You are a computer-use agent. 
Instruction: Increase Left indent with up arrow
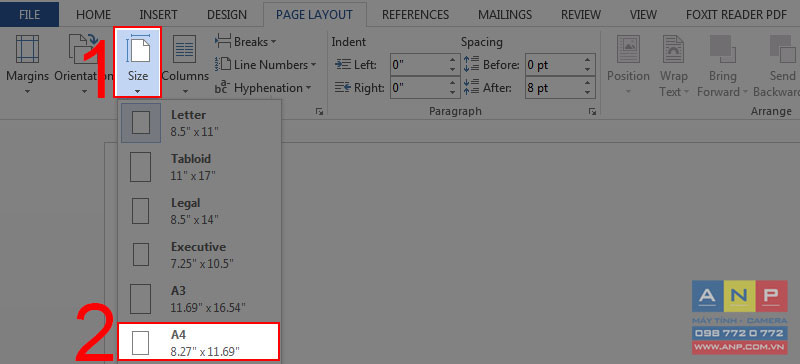pos(452,61)
